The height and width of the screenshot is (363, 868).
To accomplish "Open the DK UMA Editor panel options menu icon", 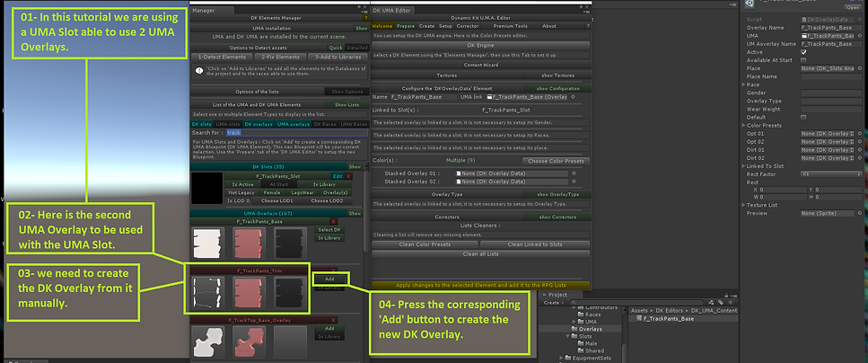I will (587, 11).
